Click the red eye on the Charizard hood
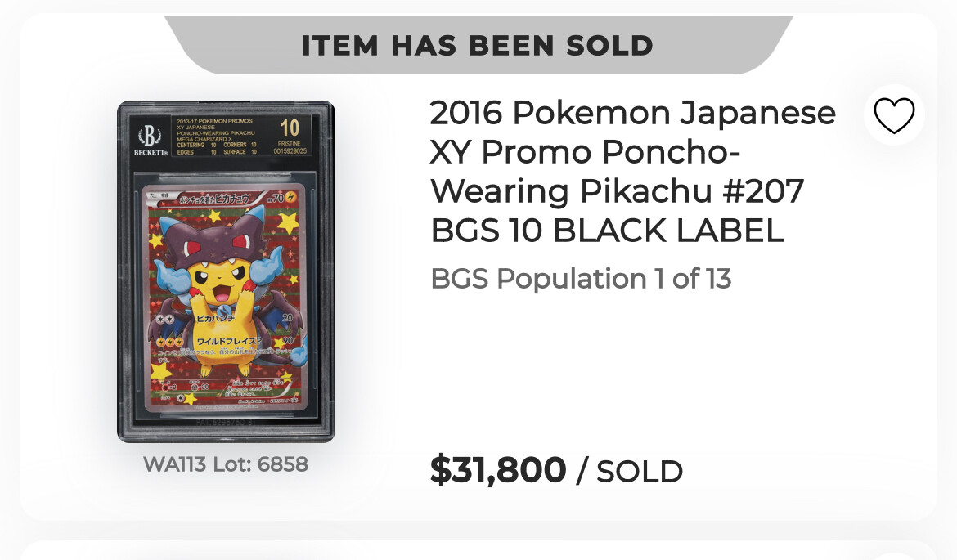The height and width of the screenshot is (560, 957). pos(193,249)
